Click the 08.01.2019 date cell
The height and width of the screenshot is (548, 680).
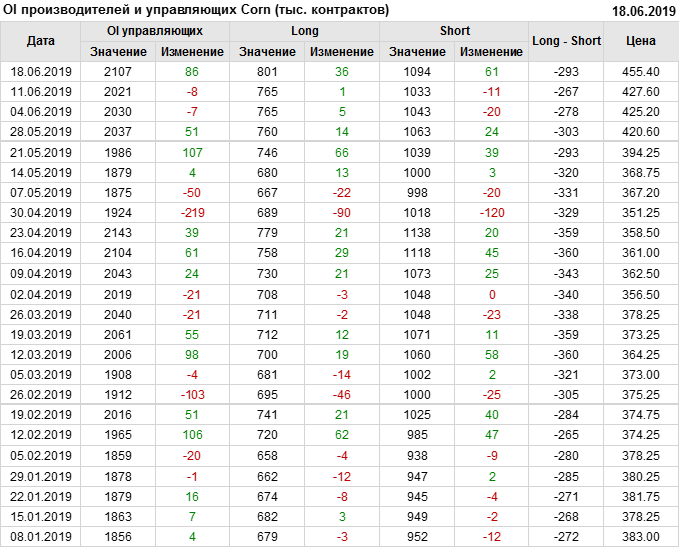click(x=41, y=537)
